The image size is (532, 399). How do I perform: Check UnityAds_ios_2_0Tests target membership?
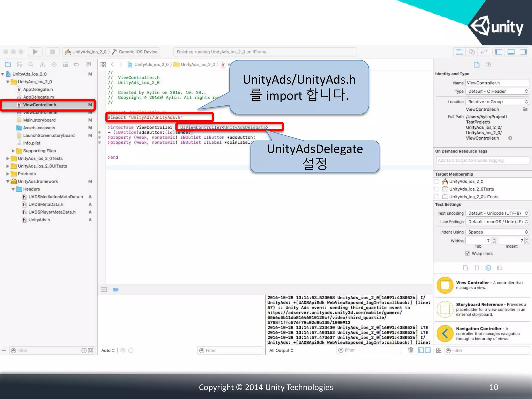[x=437, y=189]
